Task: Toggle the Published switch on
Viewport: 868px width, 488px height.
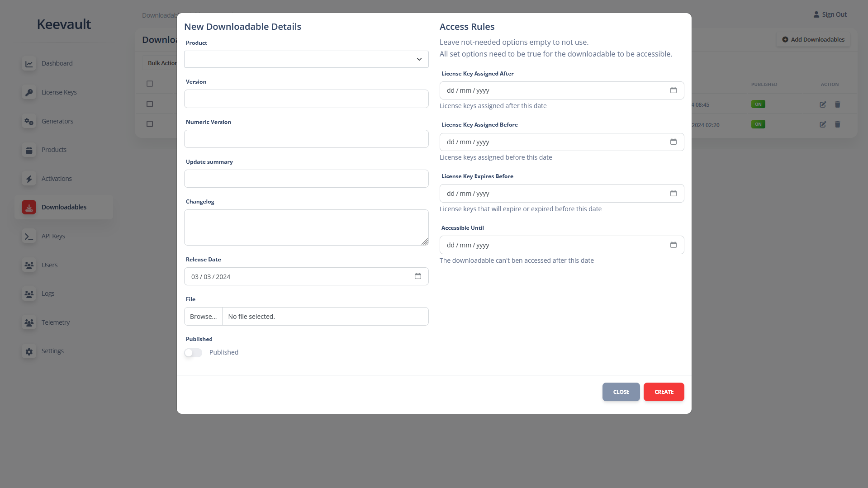Action: pyautogui.click(x=193, y=353)
